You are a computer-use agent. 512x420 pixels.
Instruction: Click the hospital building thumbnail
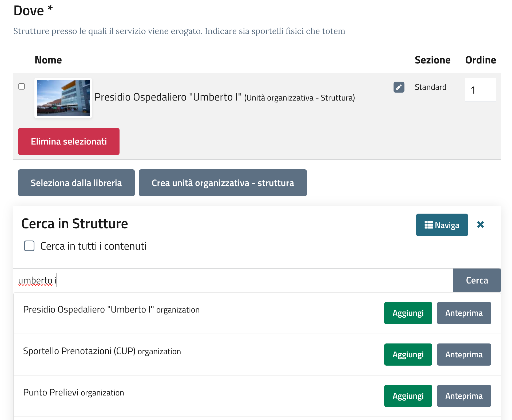(63, 98)
